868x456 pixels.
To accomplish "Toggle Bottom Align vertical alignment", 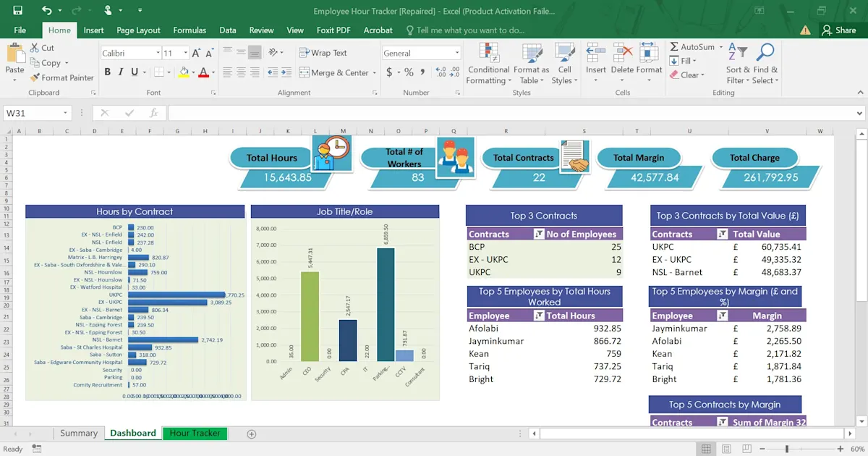I will coord(255,52).
